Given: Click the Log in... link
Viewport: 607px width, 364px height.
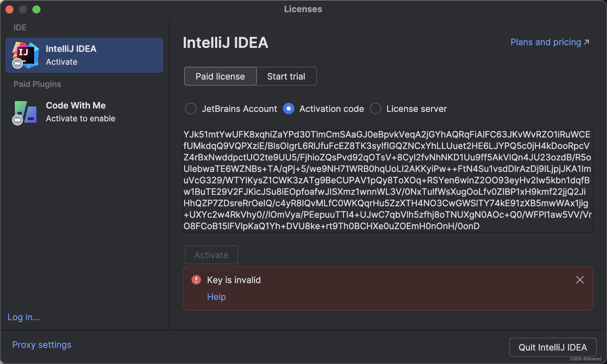Looking at the screenshot, I should click(24, 317).
